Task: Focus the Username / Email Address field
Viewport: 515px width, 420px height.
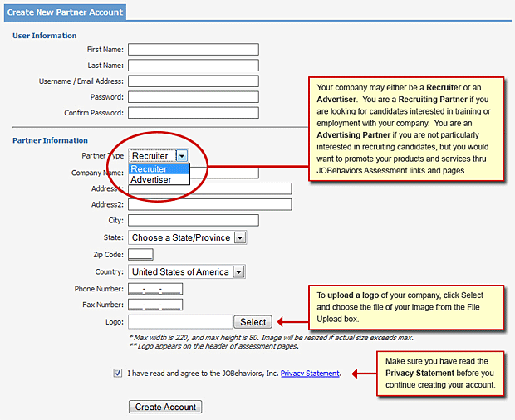Action: point(193,81)
